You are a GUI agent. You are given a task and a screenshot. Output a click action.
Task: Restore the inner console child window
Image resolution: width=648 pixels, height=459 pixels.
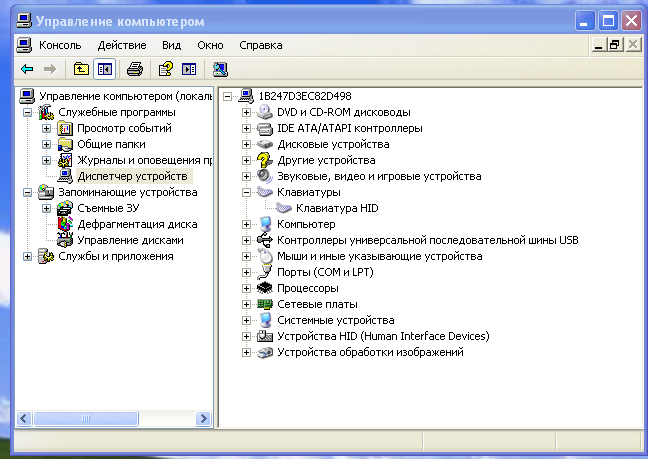[615, 45]
